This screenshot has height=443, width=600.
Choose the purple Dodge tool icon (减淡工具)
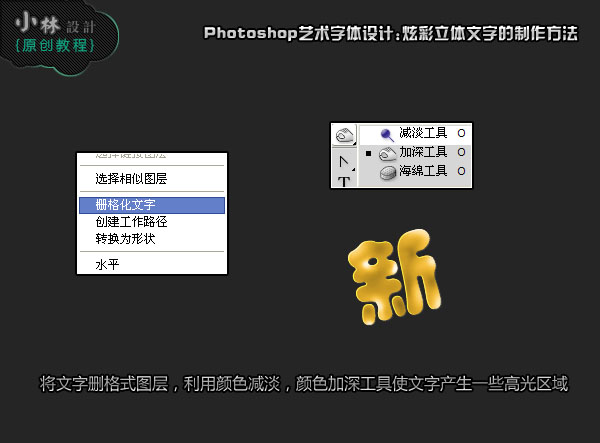point(386,133)
